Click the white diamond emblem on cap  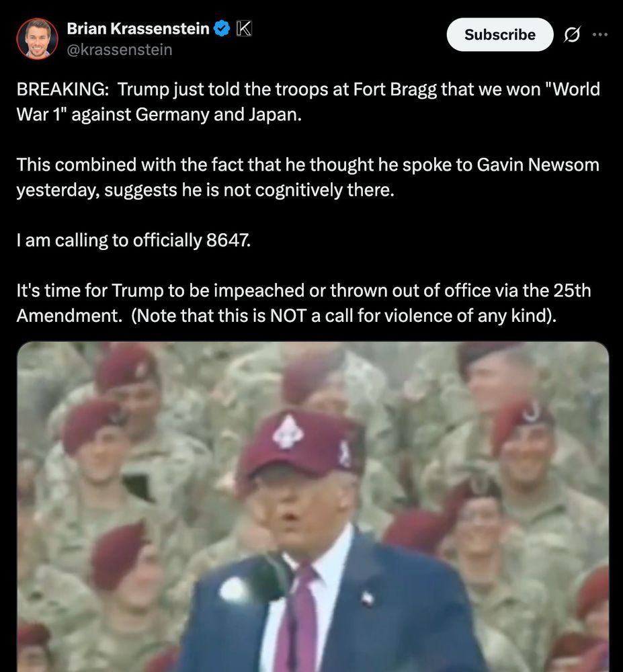(288, 431)
